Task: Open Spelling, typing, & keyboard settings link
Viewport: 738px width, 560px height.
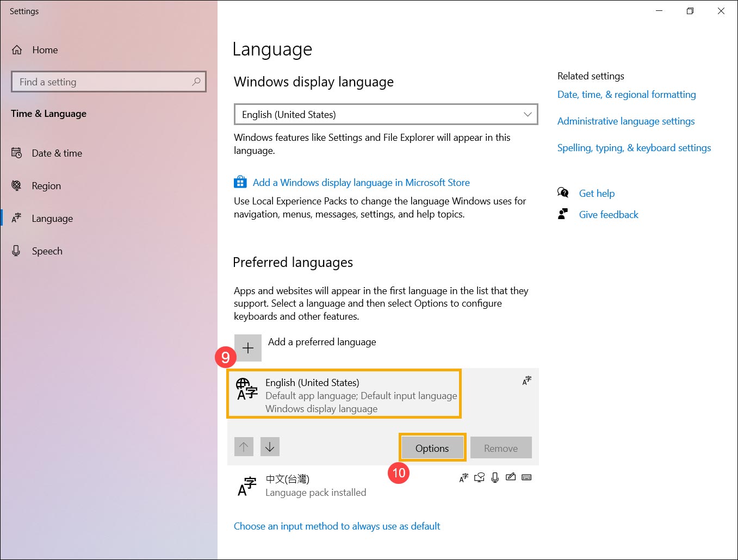Action: coord(634,148)
